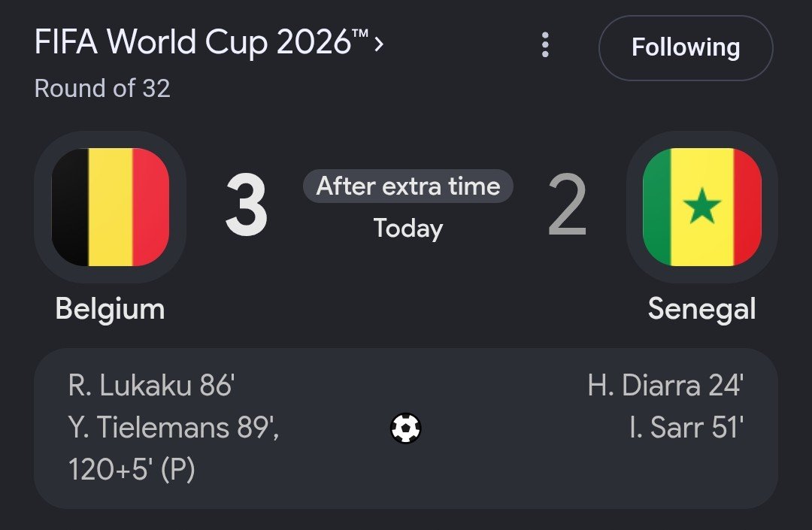Click the 120+5' (P) penalty entry
Viewport: 812px width, 530px height.
[132, 470]
